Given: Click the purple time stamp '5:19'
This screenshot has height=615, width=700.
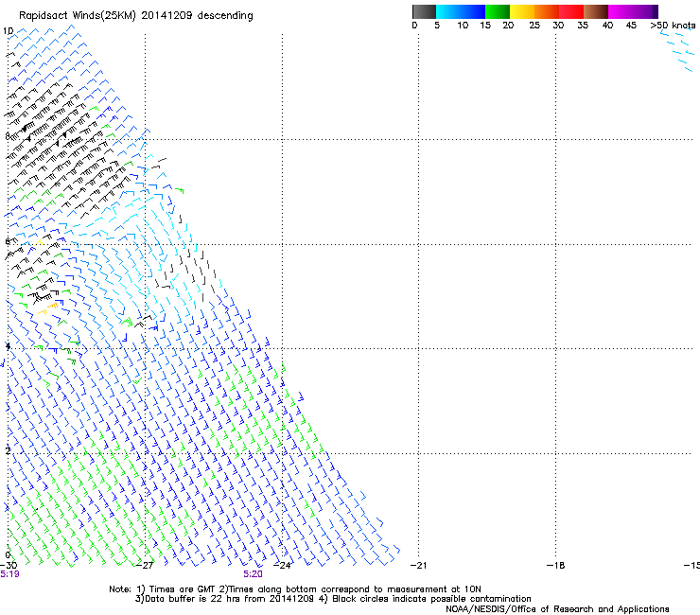Looking at the screenshot, I should coord(9,574).
